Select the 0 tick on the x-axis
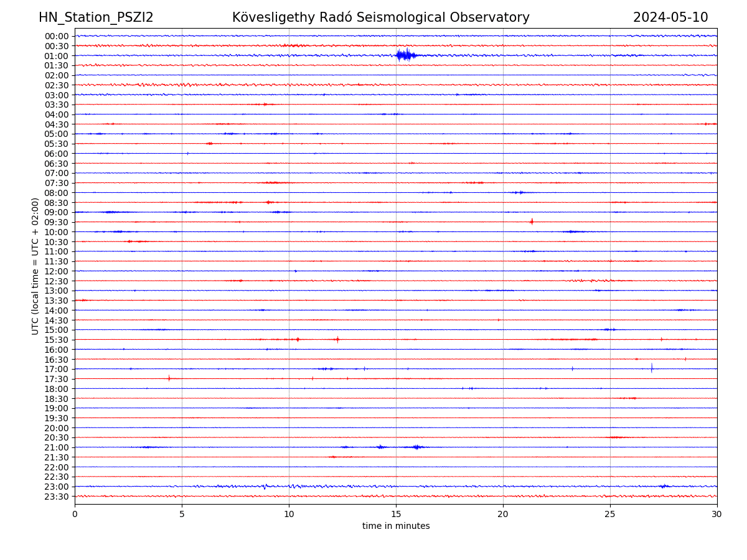Image resolution: width=747 pixels, height=560 pixels. [75, 515]
